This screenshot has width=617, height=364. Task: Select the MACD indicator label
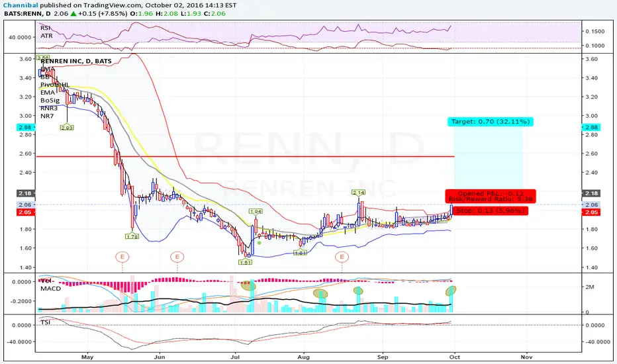click(x=51, y=289)
